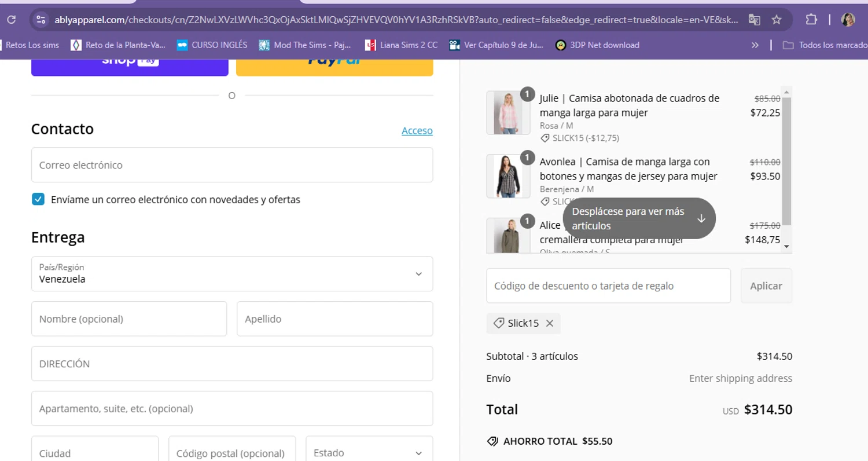Screen dimensions: 868x461
Task: Focus the Código de descuento field
Action: [x=608, y=286]
